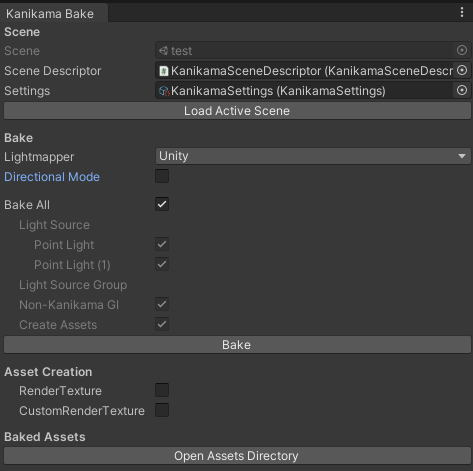Click Open Assets Directory button
The height and width of the screenshot is (471, 473).
[x=237, y=456]
